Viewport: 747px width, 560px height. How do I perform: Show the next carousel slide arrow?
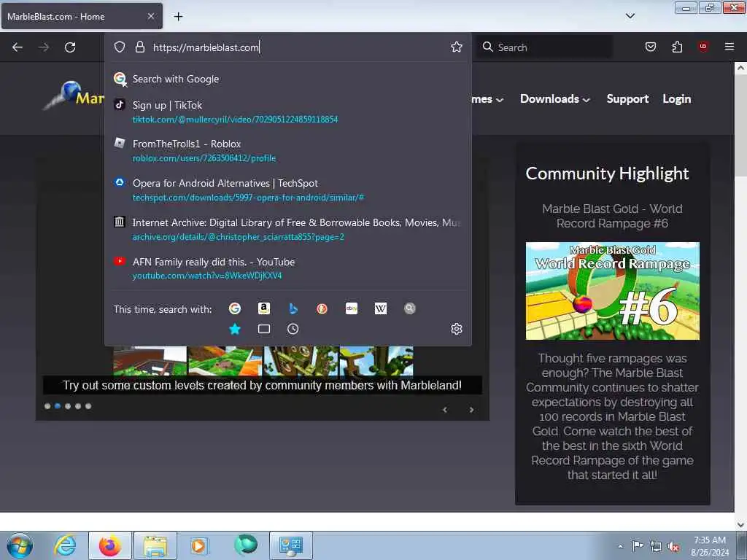pyautogui.click(x=471, y=410)
